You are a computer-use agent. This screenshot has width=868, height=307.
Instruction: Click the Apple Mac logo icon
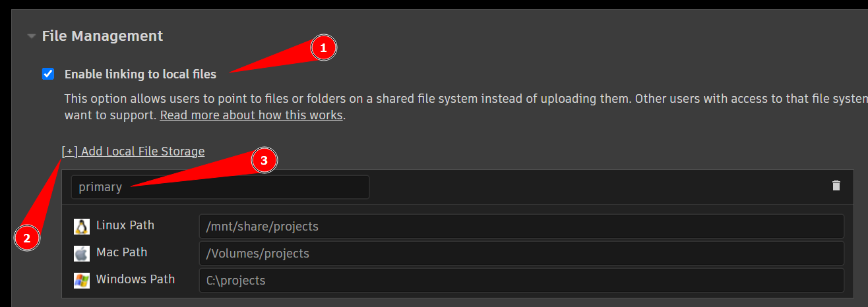(82, 253)
